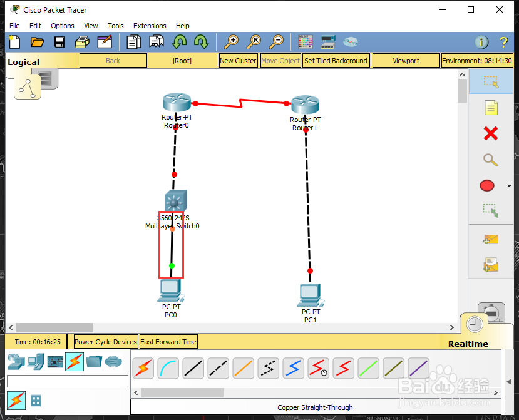The height and width of the screenshot is (420, 519).
Task: Expand the shape tool dropdown arrow
Action: [509, 186]
